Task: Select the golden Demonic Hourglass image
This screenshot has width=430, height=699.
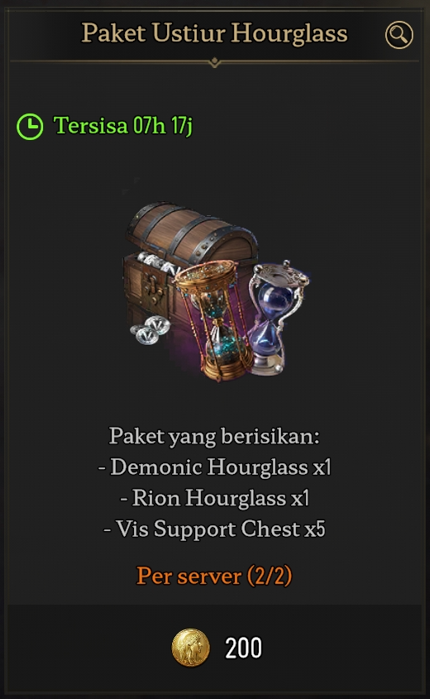Action: pos(214,320)
